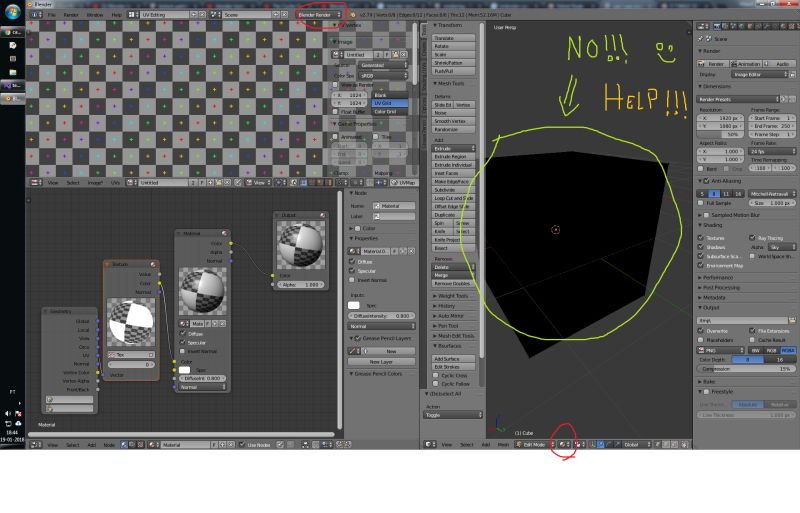
Task: Expand the Bake panel
Action: coord(707,382)
